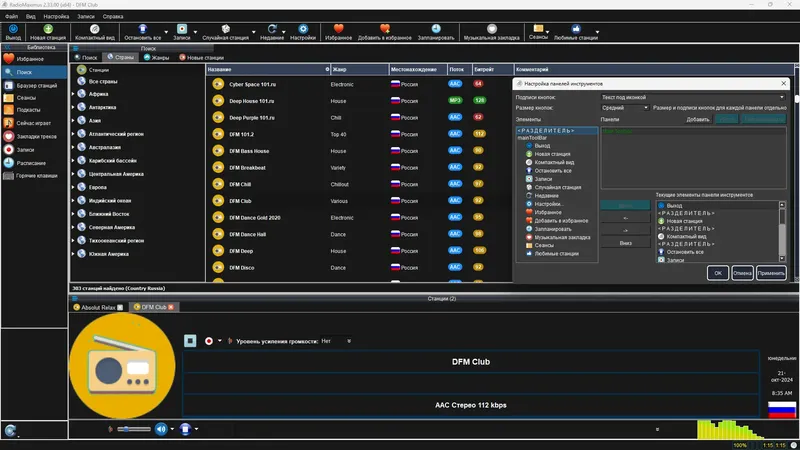This screenshot has height=450, width=800.
Task: Open the Справка menu
Action: pos(113,16)
